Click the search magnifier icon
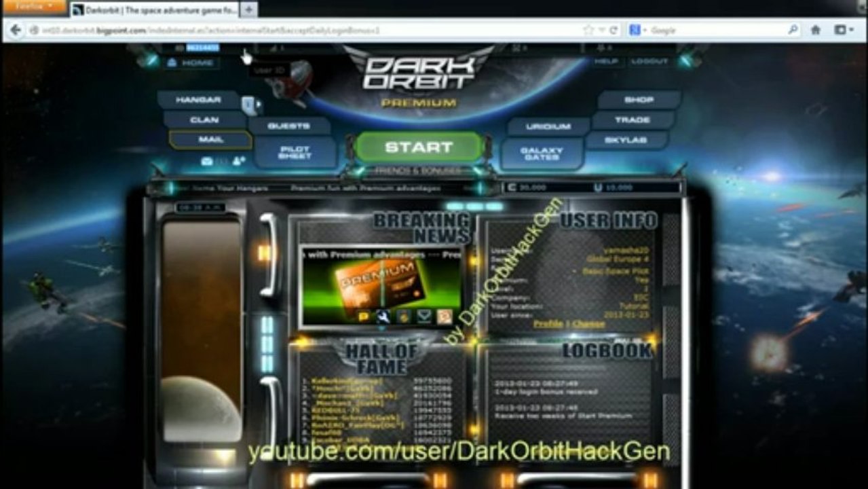The height and width of the screenshot is (489, 868). point(792,31)
